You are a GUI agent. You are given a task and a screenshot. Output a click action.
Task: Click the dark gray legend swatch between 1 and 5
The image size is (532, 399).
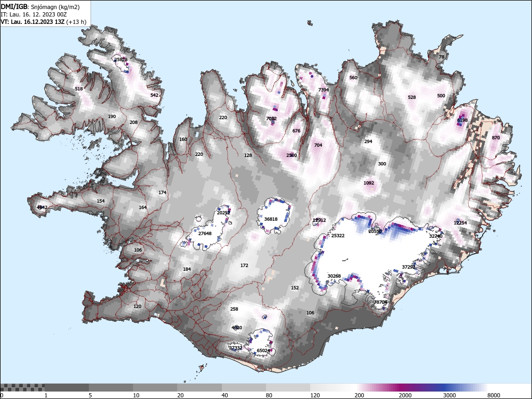(67, 387)
